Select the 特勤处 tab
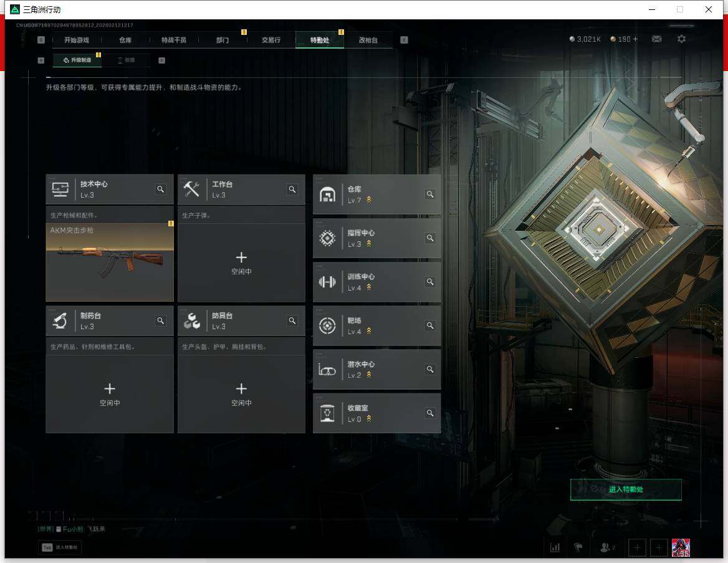Image resolution: width=728 pixels, height=563 pixels. click(x=320, y=40)
